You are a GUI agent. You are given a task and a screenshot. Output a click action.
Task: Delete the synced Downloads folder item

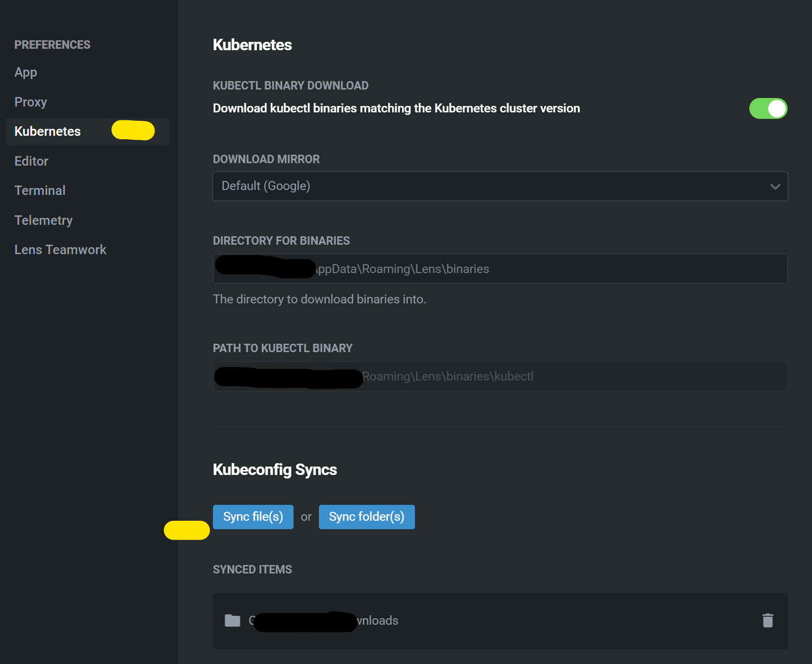click(x=768, y=620)
